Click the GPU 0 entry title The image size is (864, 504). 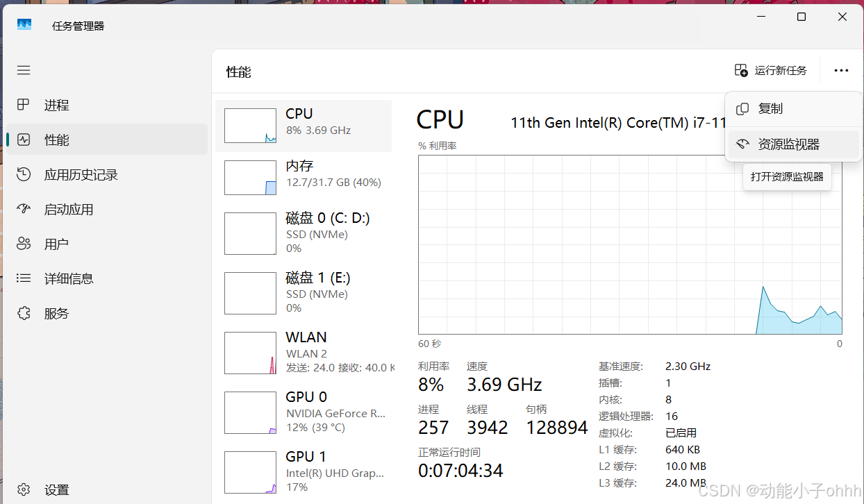306,396
